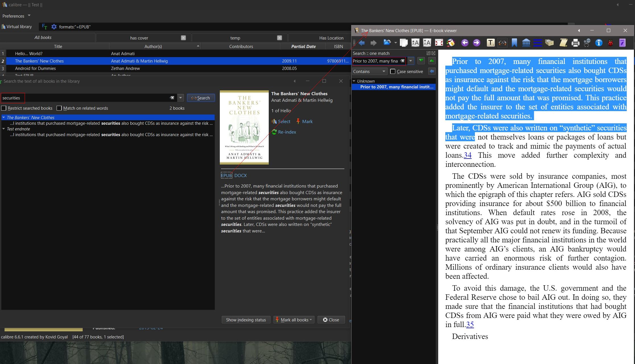Click the saved searches gear icon in calibre

[54, 27]
